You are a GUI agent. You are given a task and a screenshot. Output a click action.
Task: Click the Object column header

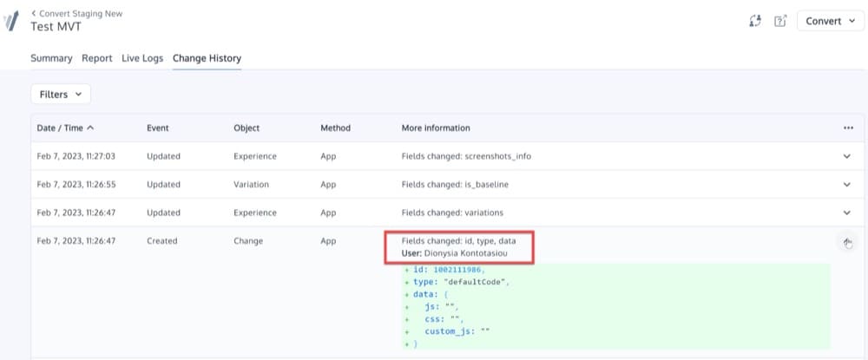tap(247, 128)
